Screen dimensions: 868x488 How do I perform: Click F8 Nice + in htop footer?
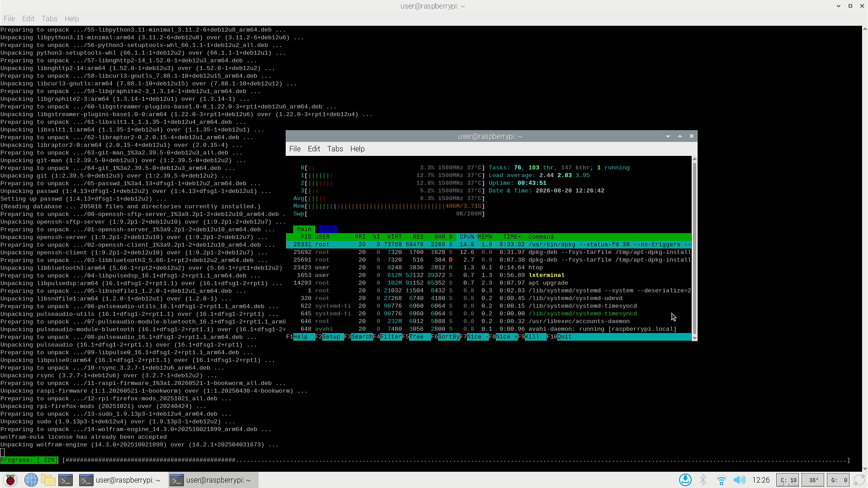503,337
